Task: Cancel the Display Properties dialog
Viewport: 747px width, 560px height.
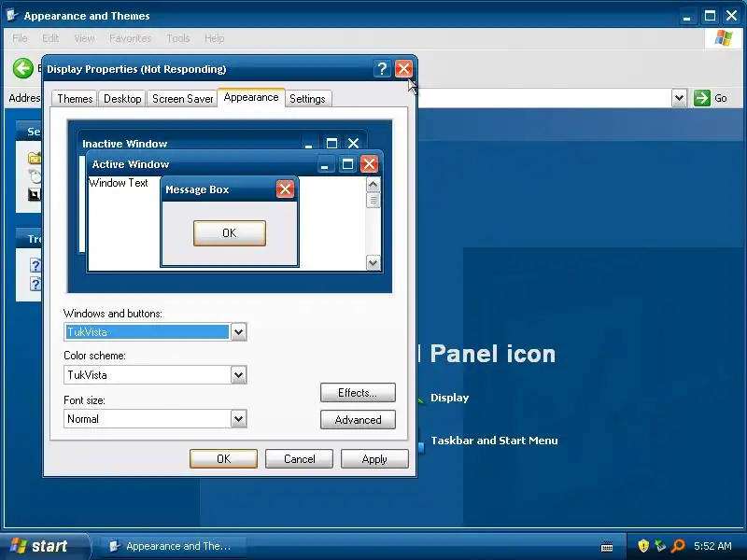Action: point(299,458)
